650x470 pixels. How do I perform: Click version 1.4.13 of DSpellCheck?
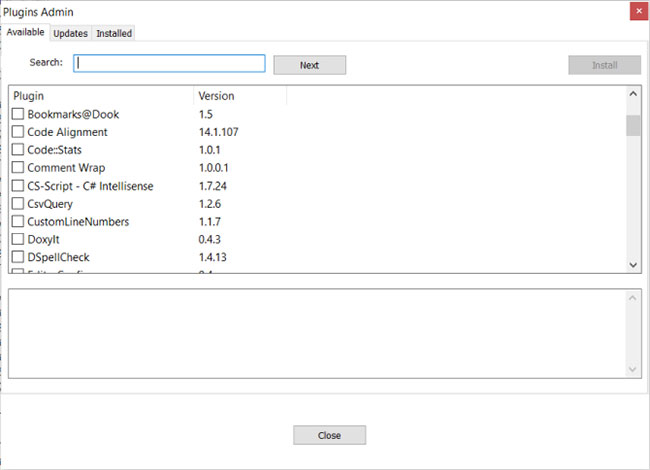click(x=213, y=257)
